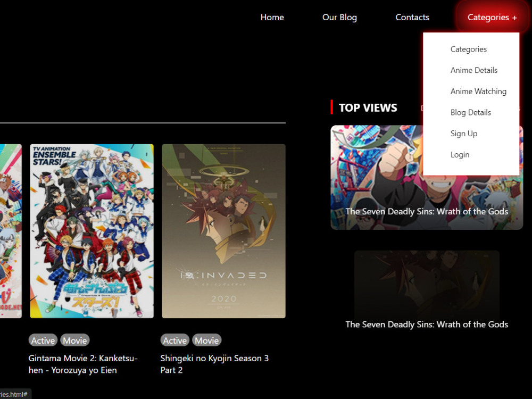The width and height of the screenshot is (532, 399).
Task: Open Gintama Movie 2: Kanketsu-hen title link
Action: pyautogui.click(x=83, y=364)
